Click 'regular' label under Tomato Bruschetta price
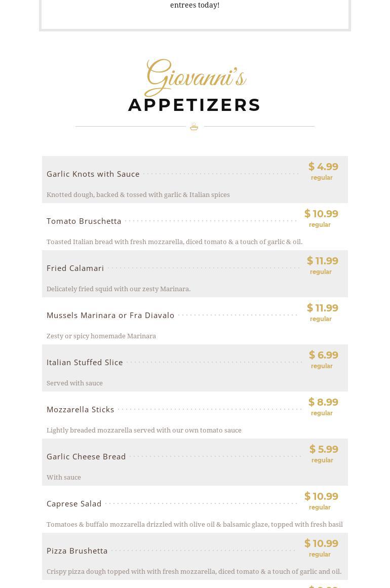The height and width of the screenshot is (588, 390). 320,225
